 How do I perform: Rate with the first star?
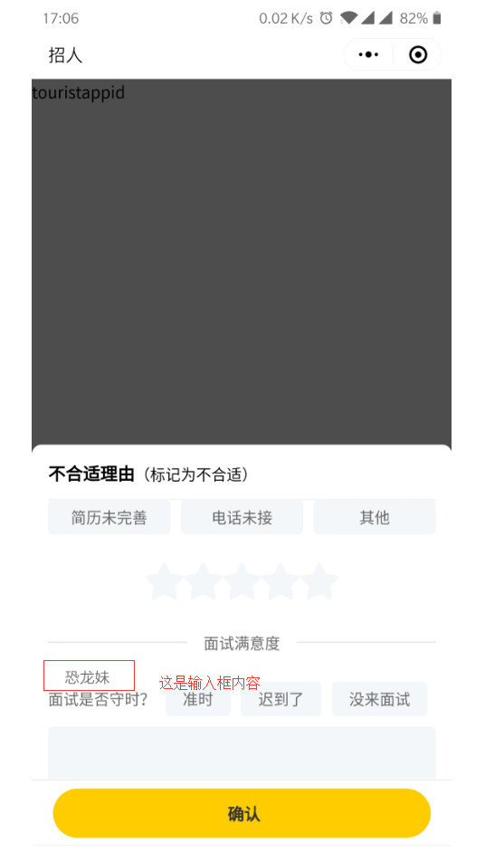coord(164,581)
